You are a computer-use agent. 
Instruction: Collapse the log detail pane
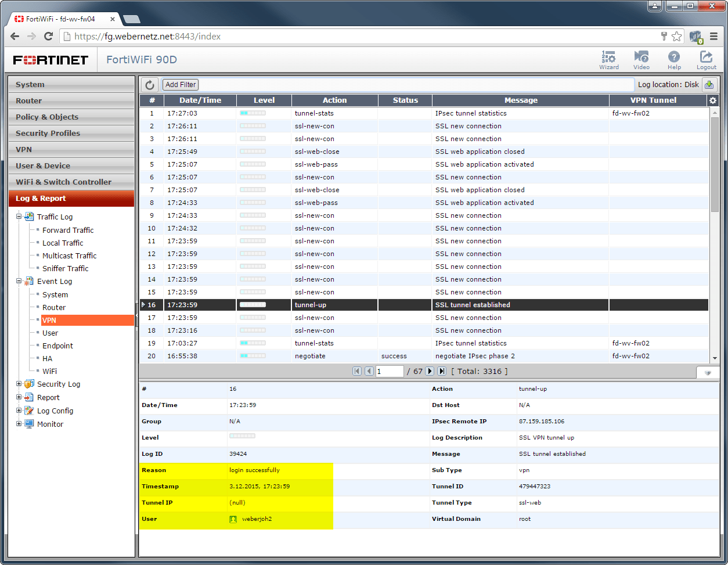pos(707,372)
